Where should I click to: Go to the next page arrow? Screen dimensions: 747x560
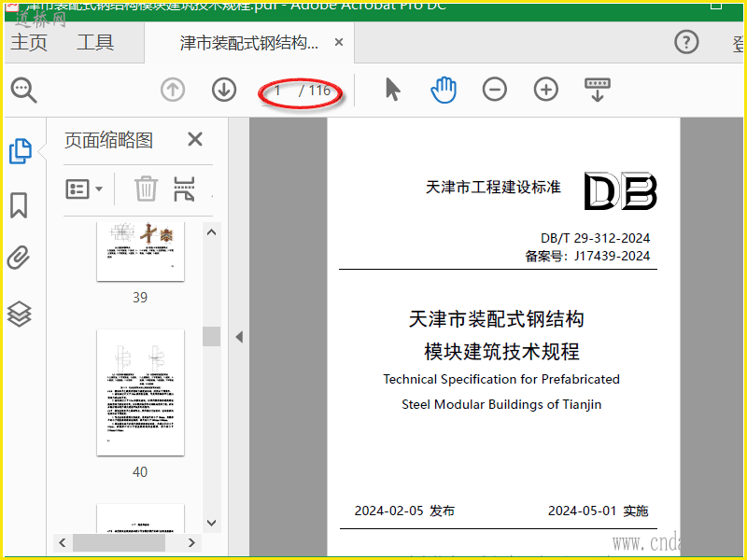[224, 90]
